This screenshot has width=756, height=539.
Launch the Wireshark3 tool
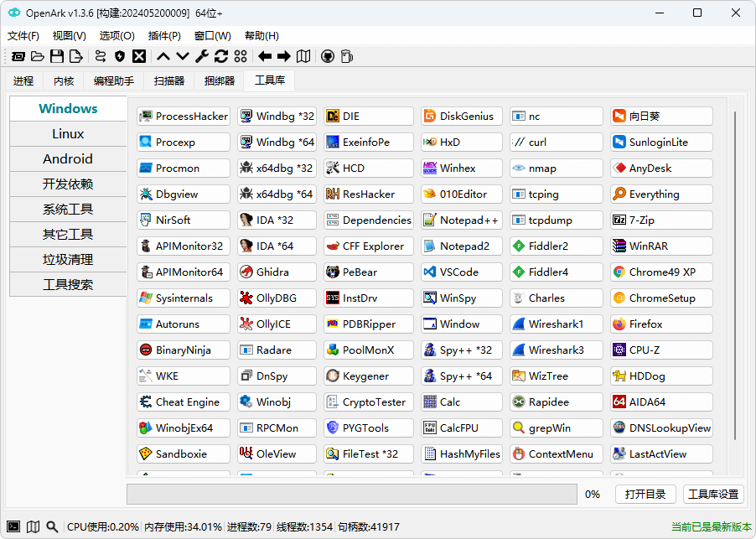tap(557, 350)
